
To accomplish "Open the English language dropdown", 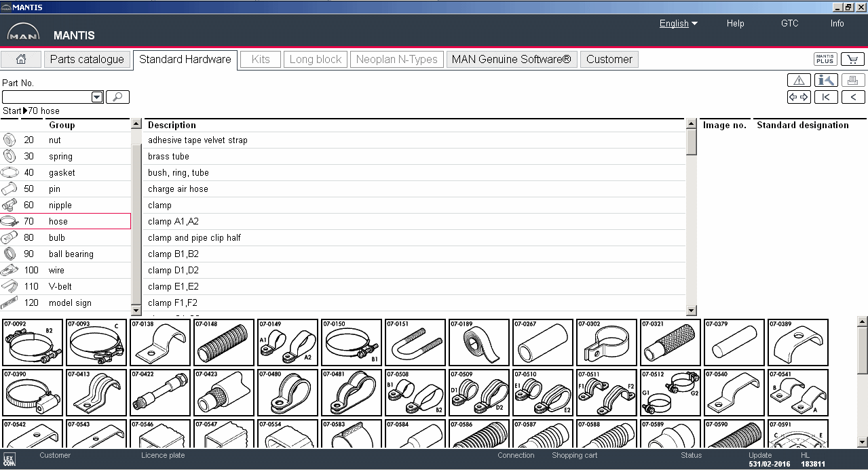I will 678,23.
